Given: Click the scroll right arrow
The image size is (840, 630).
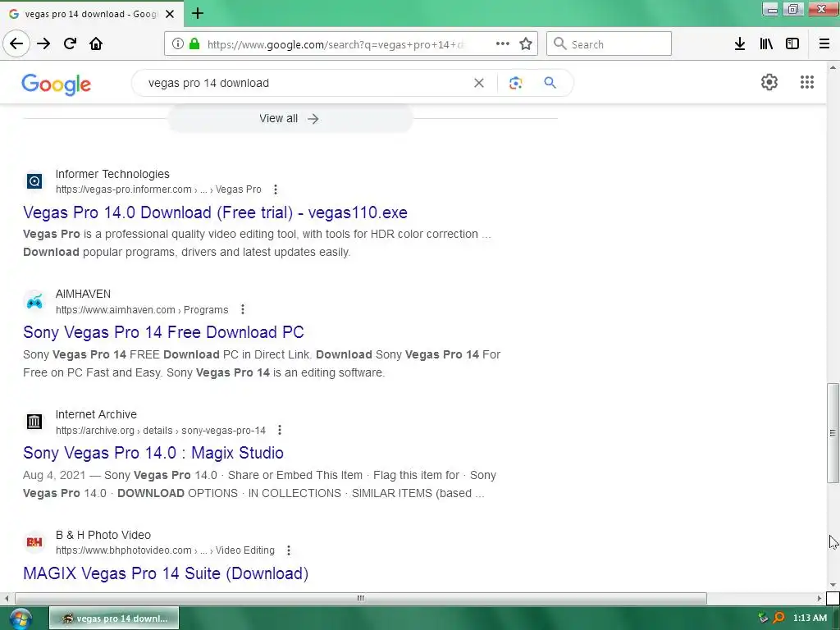Looking at the screenshot, I should pyautogui.click(x=819, y=598).
